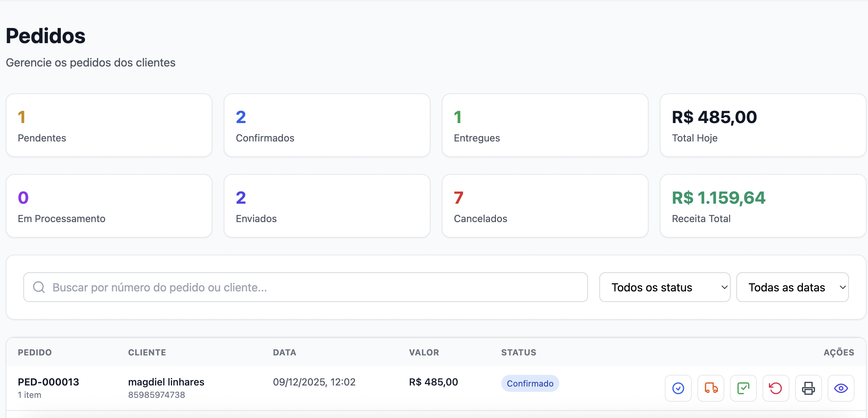Click the red revert arrow icon

tap(776, 388)
